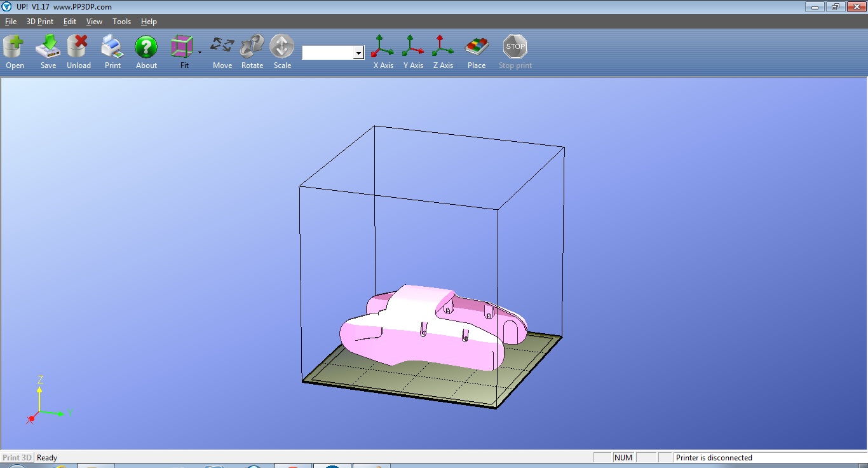Click the Print toolbar icon

pyautogui.click(x=112, y=52)
